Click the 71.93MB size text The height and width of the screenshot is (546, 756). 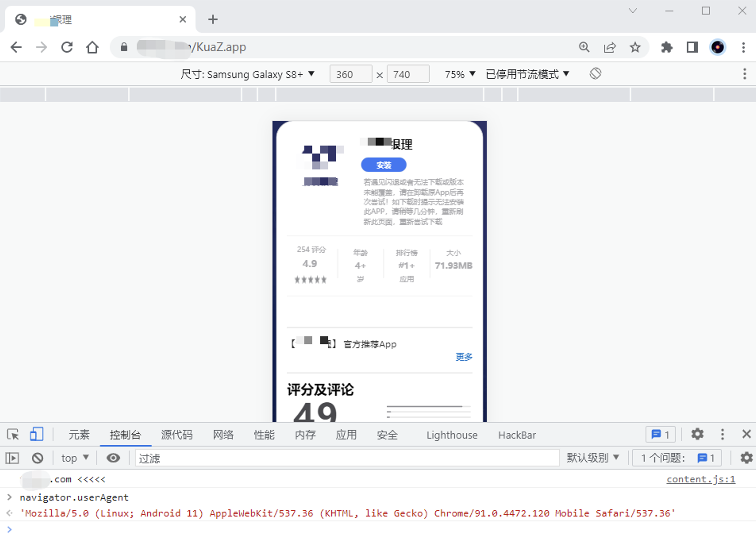[x=453, y=265]
